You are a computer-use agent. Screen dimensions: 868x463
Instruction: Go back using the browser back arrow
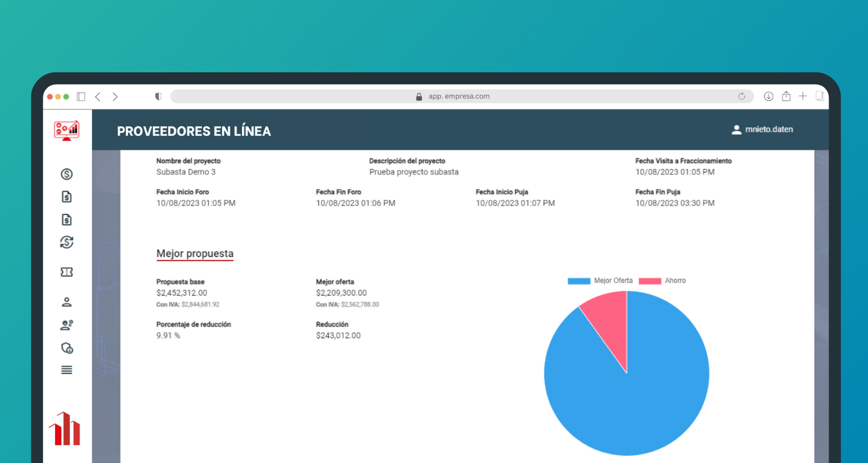click(98, 97)
